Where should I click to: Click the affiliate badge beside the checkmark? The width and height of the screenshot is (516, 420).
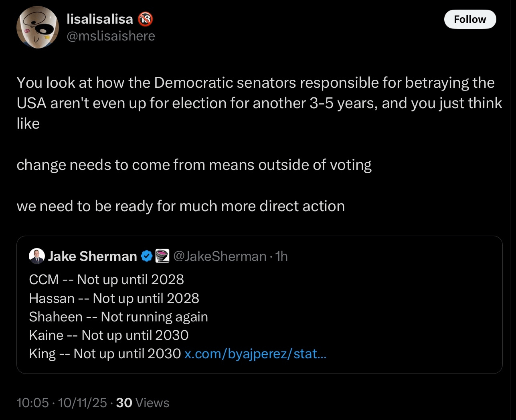[x=162, y=256]
